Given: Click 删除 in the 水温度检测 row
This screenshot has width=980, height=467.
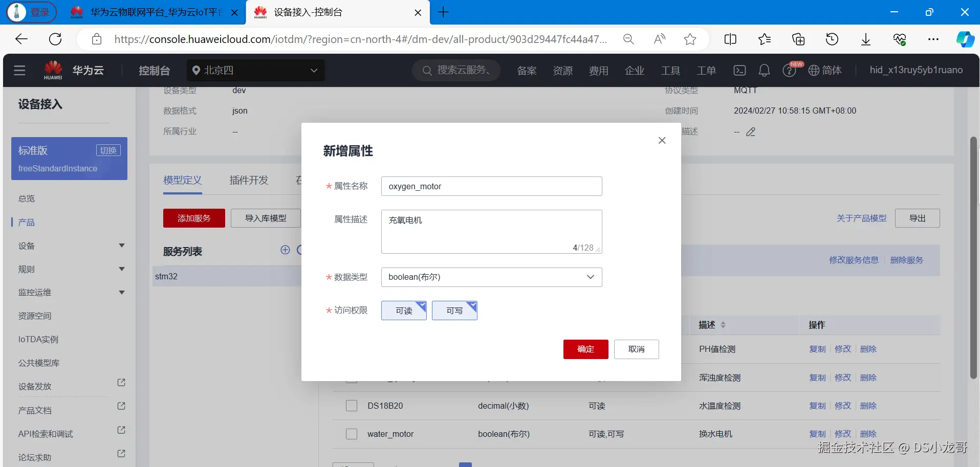Looking at the screenshot, I should [x=868, y=406].
